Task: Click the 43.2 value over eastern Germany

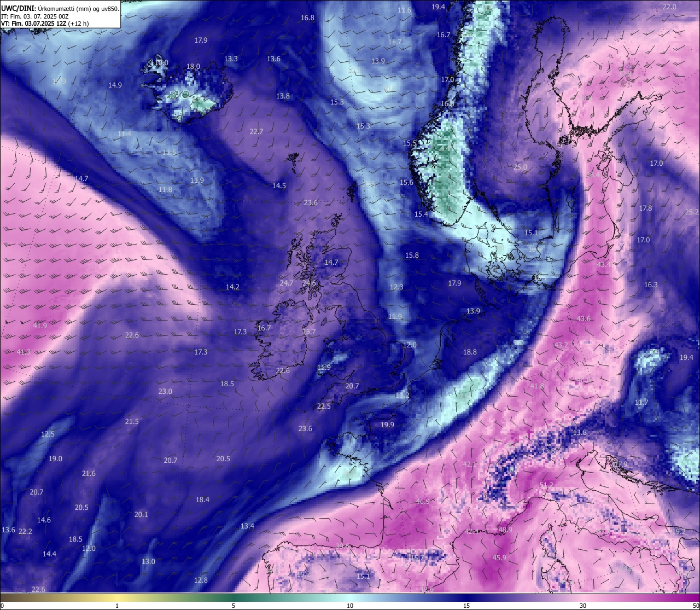Action: point(561,345)
